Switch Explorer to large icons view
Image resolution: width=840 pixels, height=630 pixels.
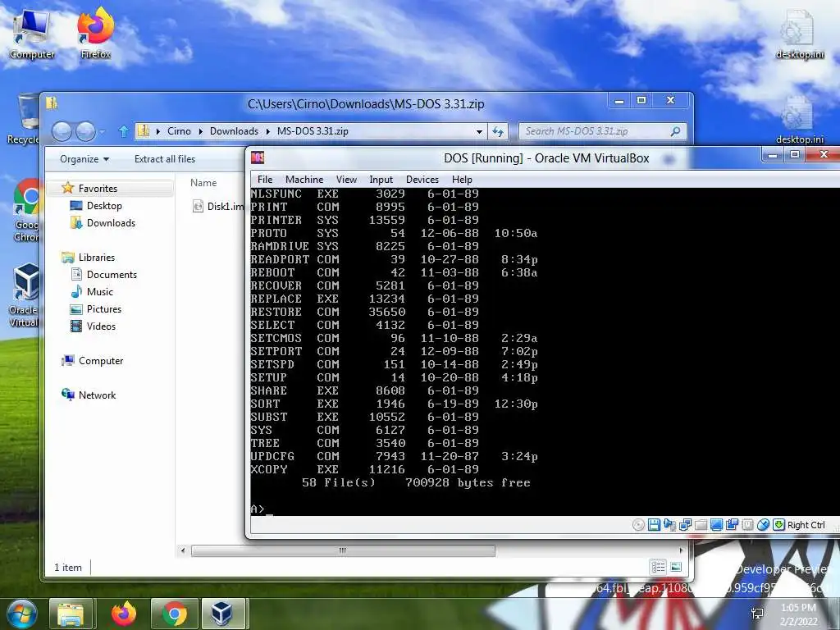(x=676, y=567)
